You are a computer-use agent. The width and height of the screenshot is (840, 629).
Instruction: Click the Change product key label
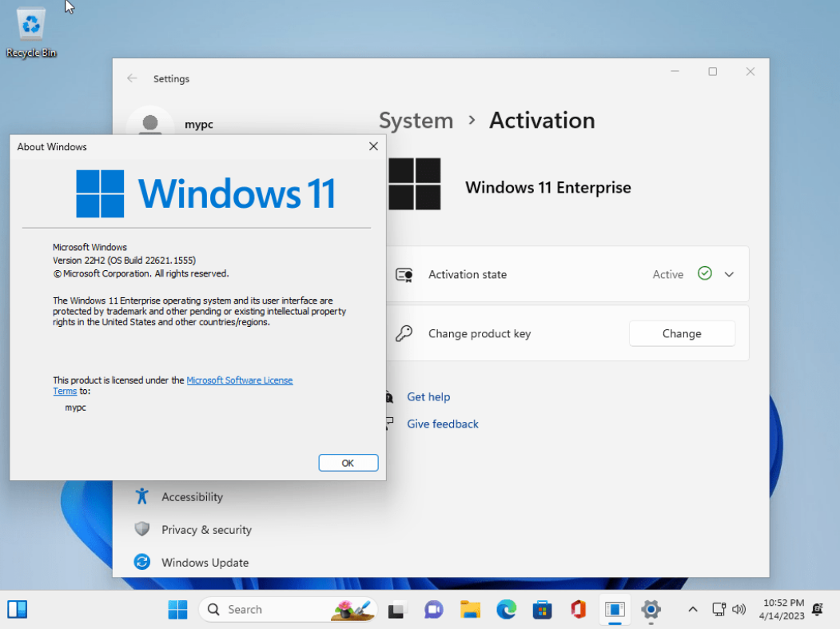480,334
